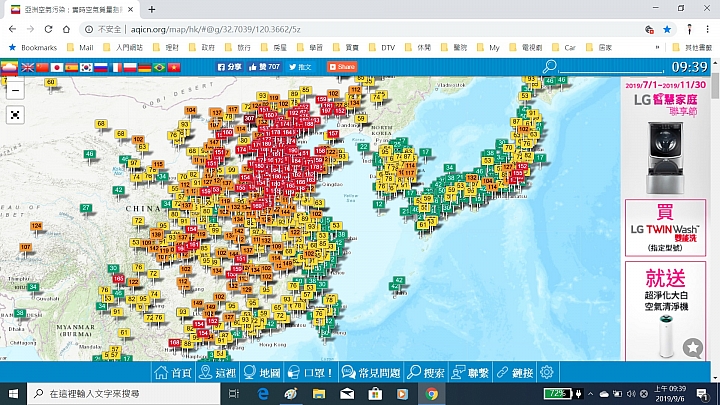Choose the Japan flag language
720x405 pixels.
57,68
